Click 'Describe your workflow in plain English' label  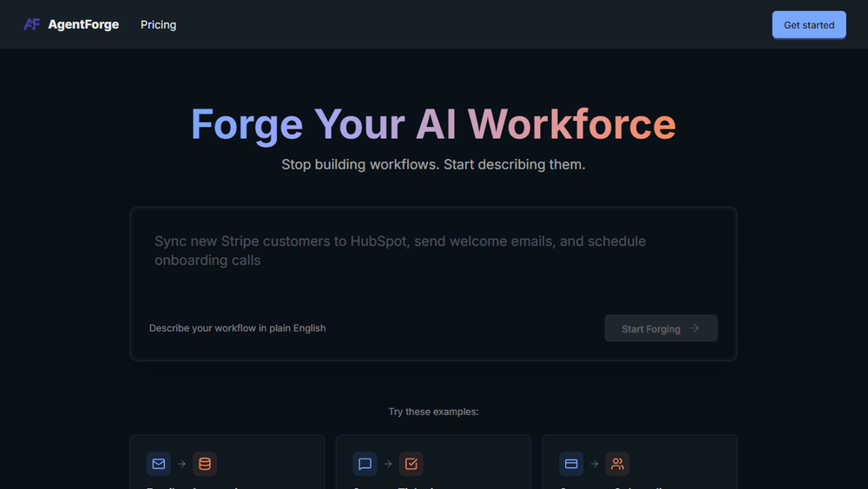point(238,328)
